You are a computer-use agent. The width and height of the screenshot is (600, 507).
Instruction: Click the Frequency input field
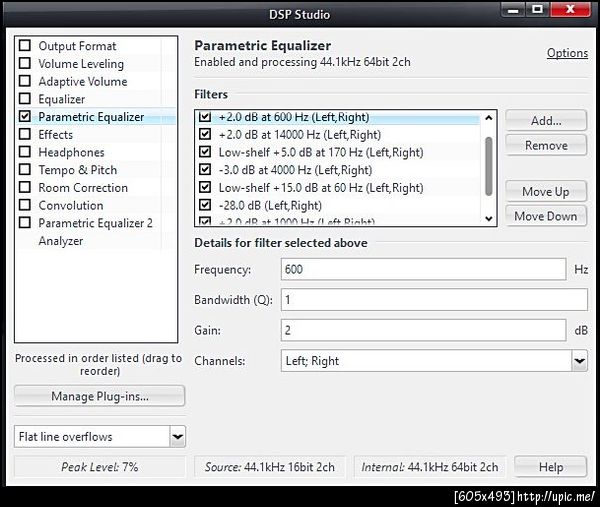(x=423, y=269)
